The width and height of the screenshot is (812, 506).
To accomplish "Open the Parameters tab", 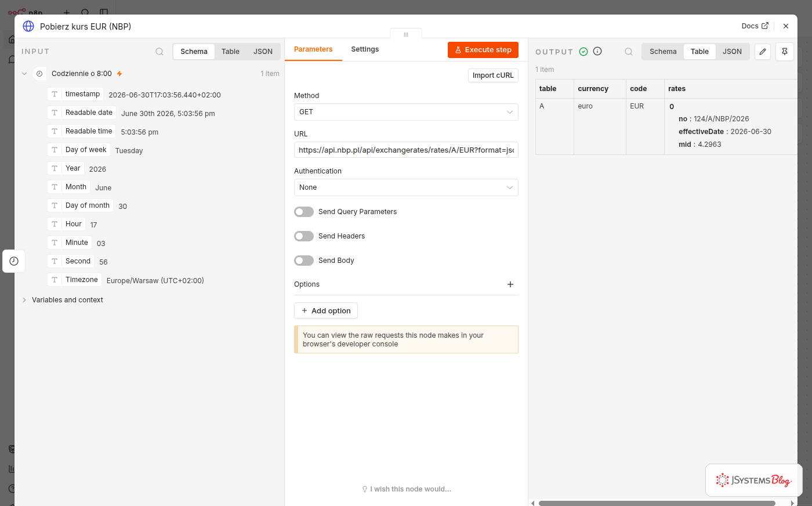I will click(x=313, y=49).
